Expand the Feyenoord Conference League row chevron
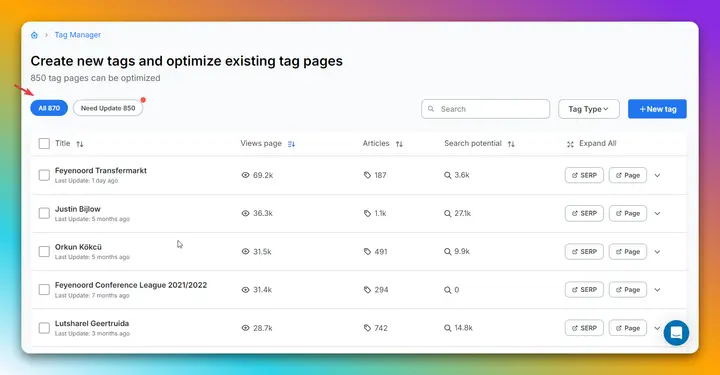Viewport: 720px width, 375px height. 657,290
